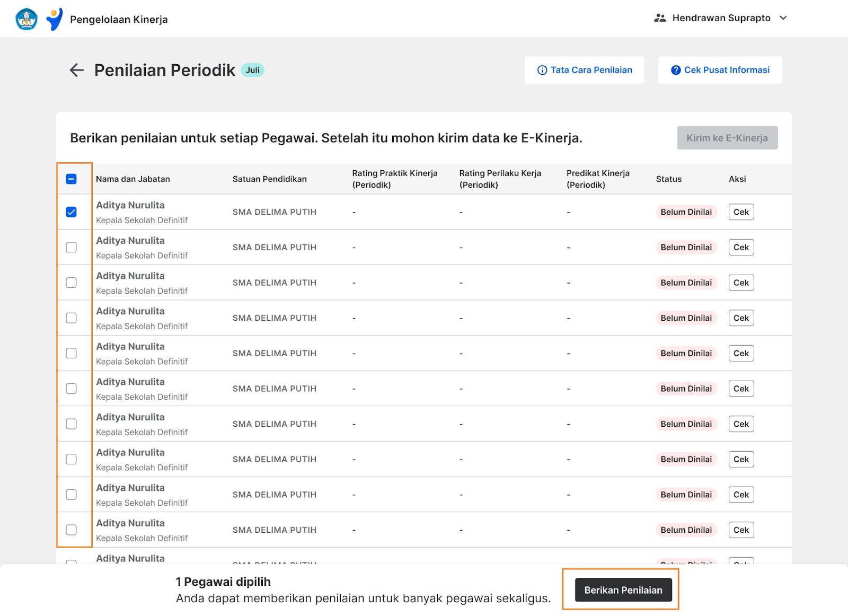Click Cek in the sixth employee row

[x=741, y=389]
